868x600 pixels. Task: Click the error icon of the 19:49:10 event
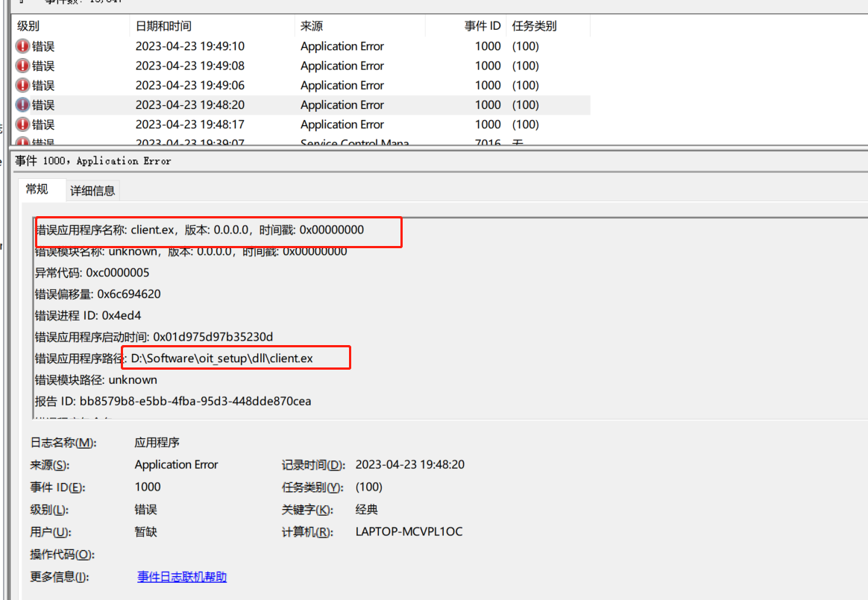22,46
